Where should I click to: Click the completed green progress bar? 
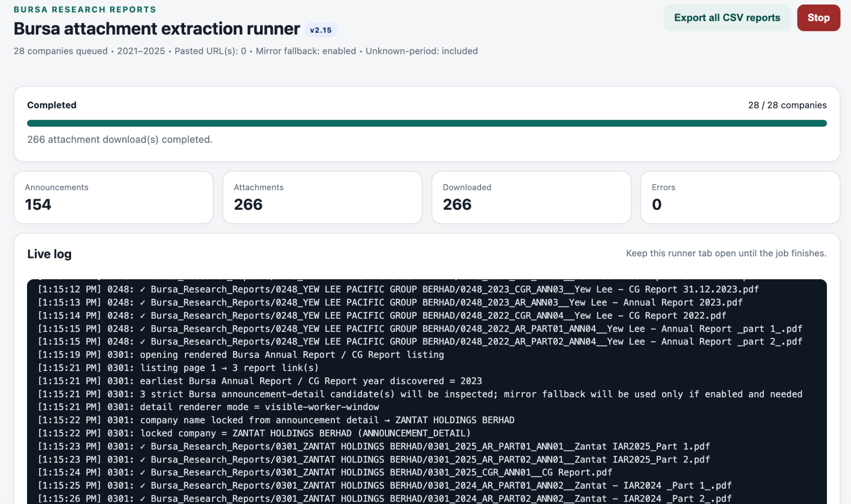click(427, 123)
